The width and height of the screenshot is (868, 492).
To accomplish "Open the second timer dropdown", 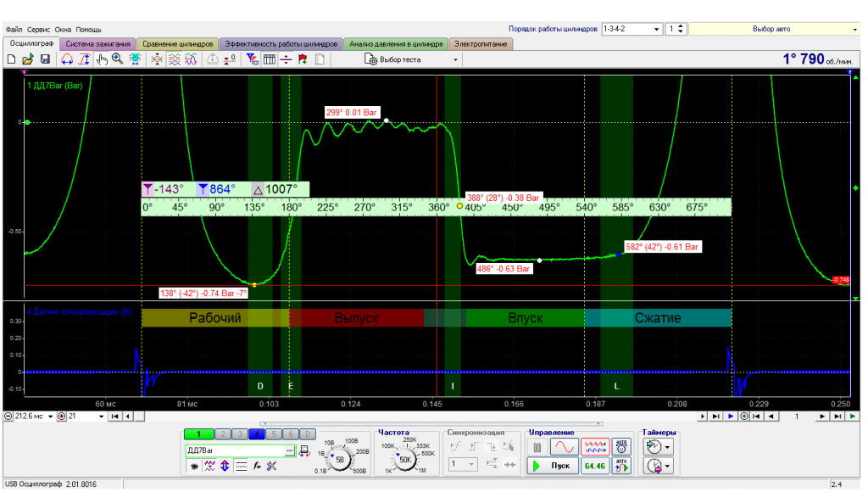I will pyautogui.click(x=658, y=466).
